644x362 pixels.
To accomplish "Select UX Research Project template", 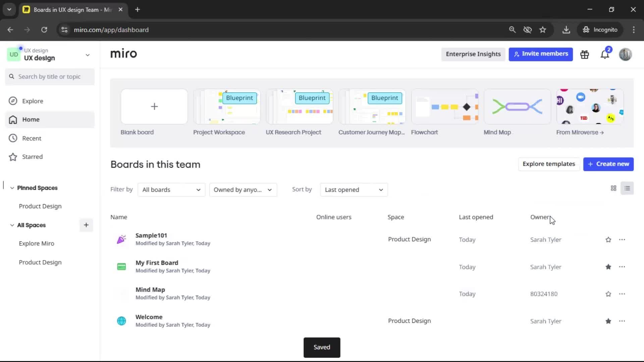I will (299, 107).
